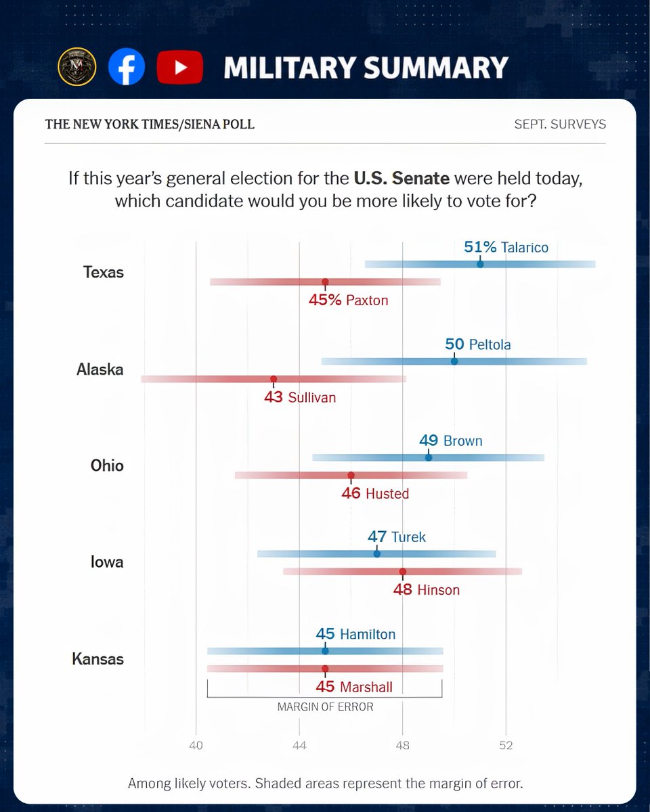Viewport: 650px width, 812px height.
Task: Click the Paxton 45% red data point
Action: click(x=325, y=281)
